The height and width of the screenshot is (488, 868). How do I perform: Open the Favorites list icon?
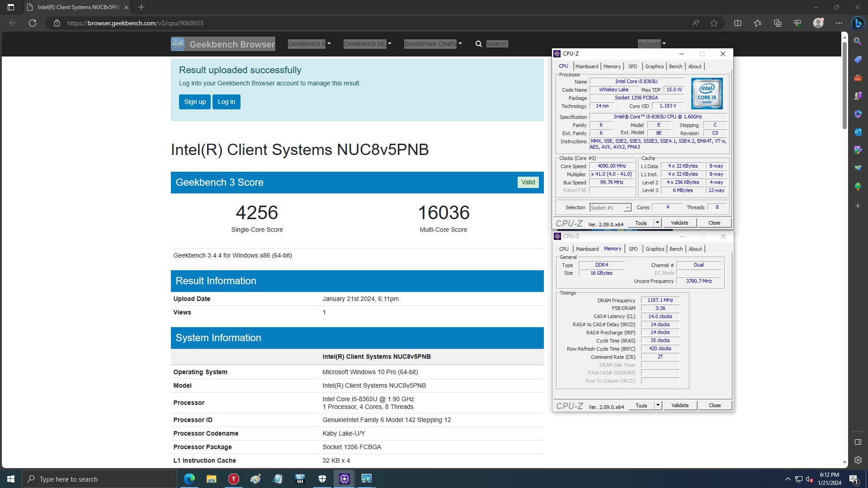[x=758, y=23]
